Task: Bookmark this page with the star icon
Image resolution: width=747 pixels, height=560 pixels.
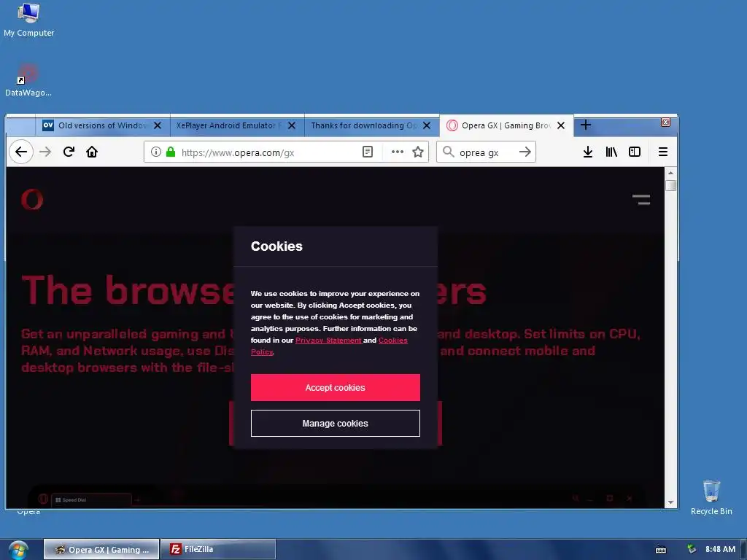Action: coord(418,152)
